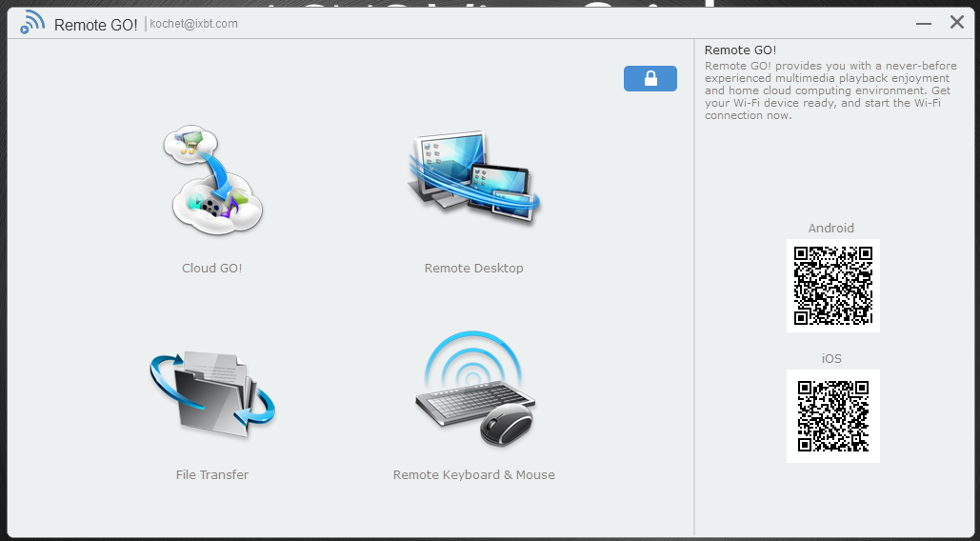The width and height of the screenshot is (980, 541).
Task: Select the Remote Keyboard & Mouse label
Action: pyautogui.click(x=473, y=474)
